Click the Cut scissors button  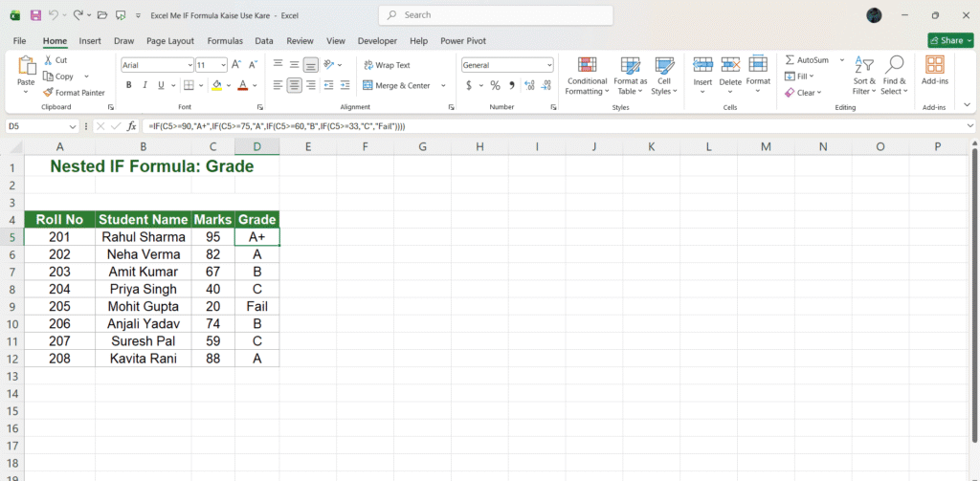(55, 60)
